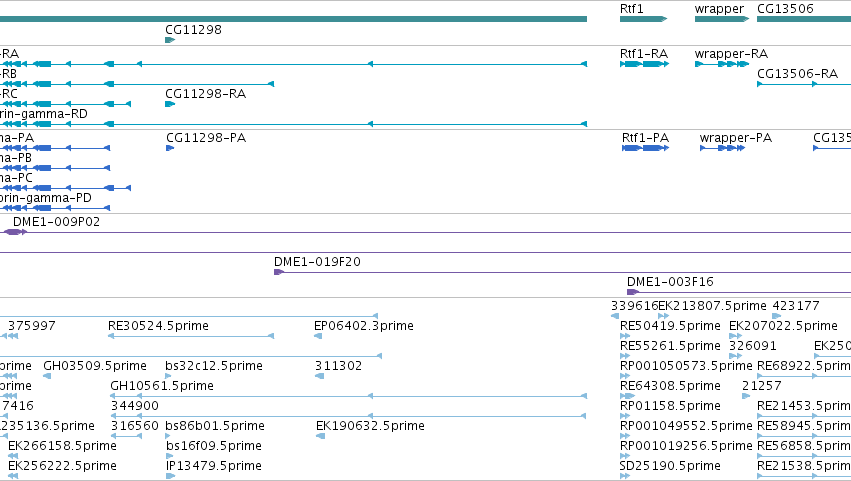Select the RP001050573.5prime EST label

pos(686,366)
